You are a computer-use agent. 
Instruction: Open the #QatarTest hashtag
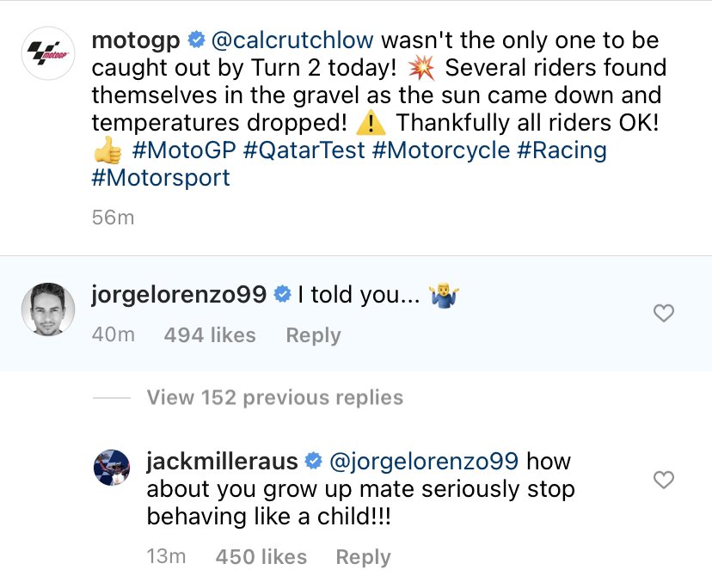tap(306, 150)
